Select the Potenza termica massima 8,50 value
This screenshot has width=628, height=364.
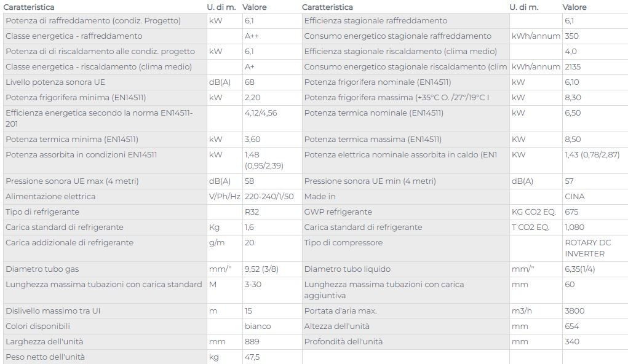[573, 140]
